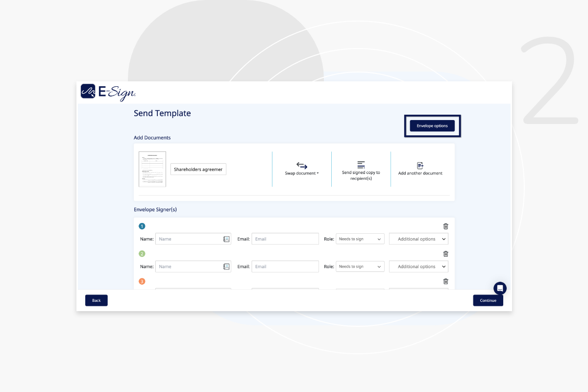Image resolution: width=588 pixels, height=392 pixels.
Task: Open the Swap document dropdown
Action: point(302,173)
